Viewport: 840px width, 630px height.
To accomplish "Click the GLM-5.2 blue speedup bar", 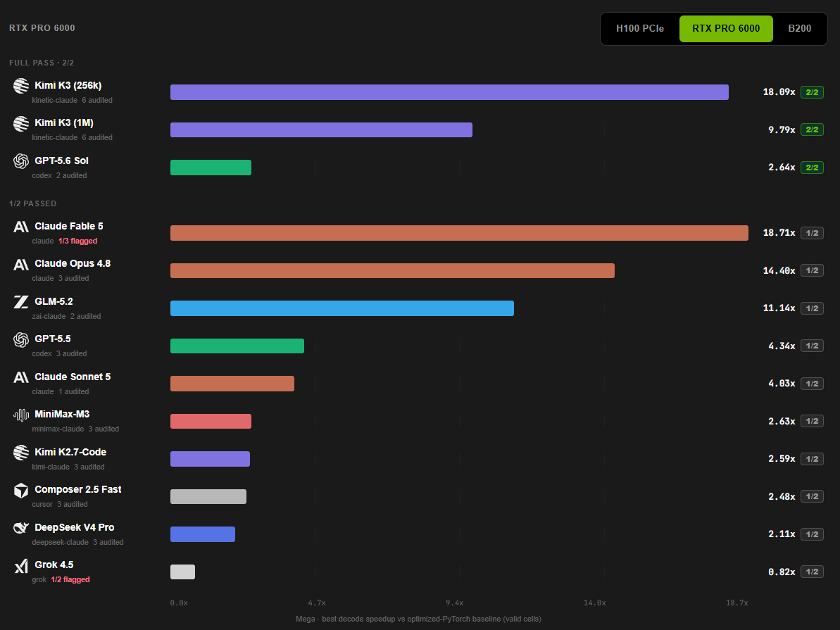I will point(341,308).
